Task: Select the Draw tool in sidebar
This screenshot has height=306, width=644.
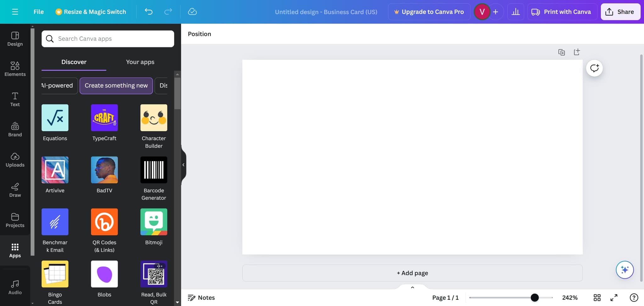Action: 15,190
